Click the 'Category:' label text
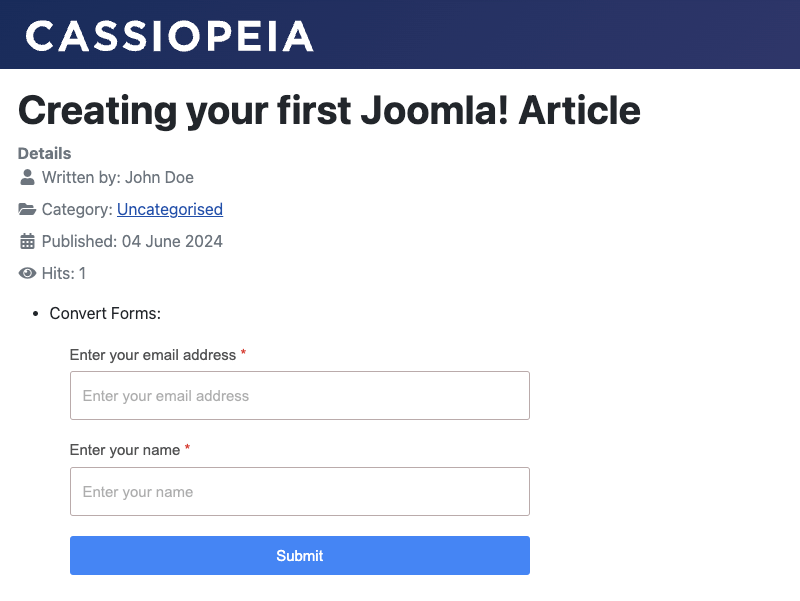Viewport: 800px width, 601px height. tap(77, 209)
